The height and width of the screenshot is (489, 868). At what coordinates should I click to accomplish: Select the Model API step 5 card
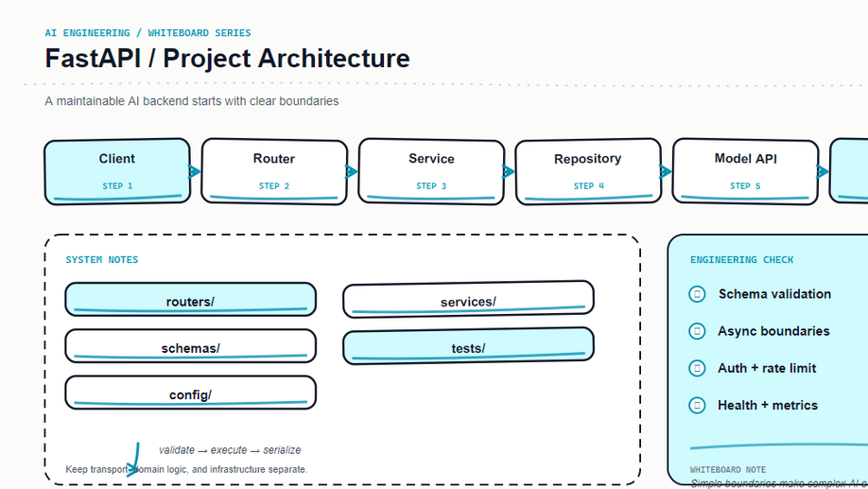coord(746,172)
